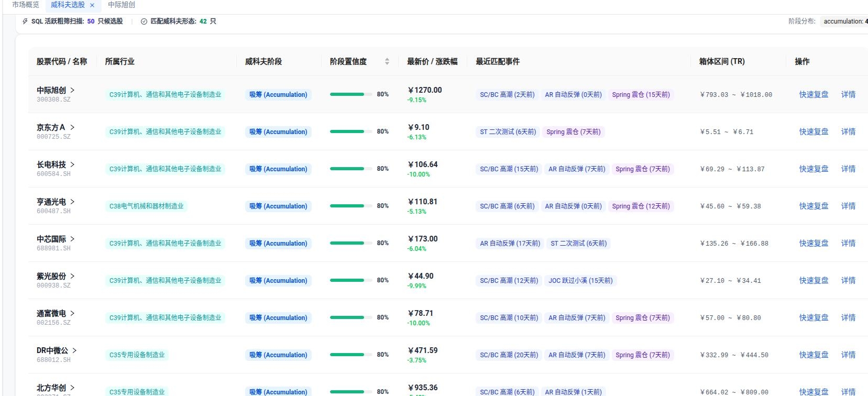Click the C38电气机械和器材制造业 industry tag
Image resolution: width=868 pixels, height=396 pixels.
[x=146, y=206]
